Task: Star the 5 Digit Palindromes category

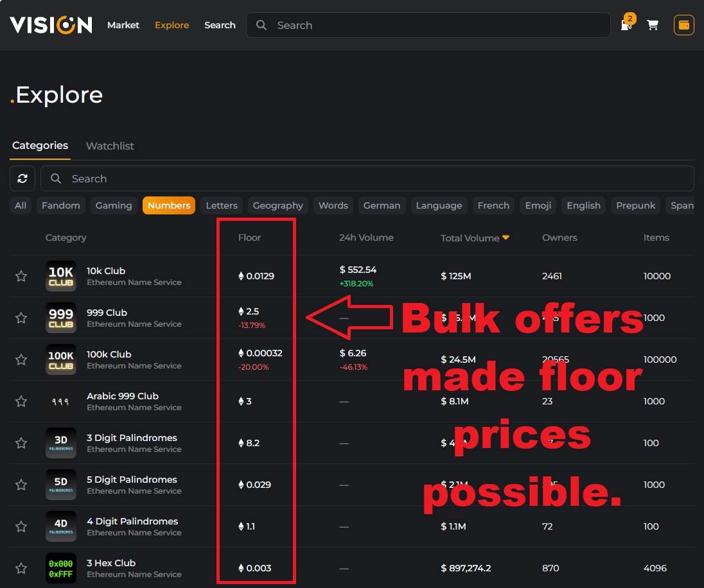Action: click(x=21, y=485)
